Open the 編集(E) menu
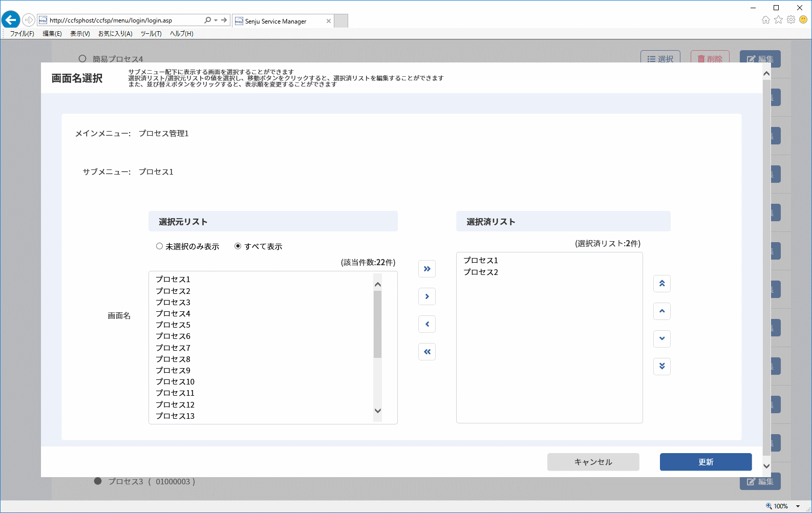 [52, 34]
